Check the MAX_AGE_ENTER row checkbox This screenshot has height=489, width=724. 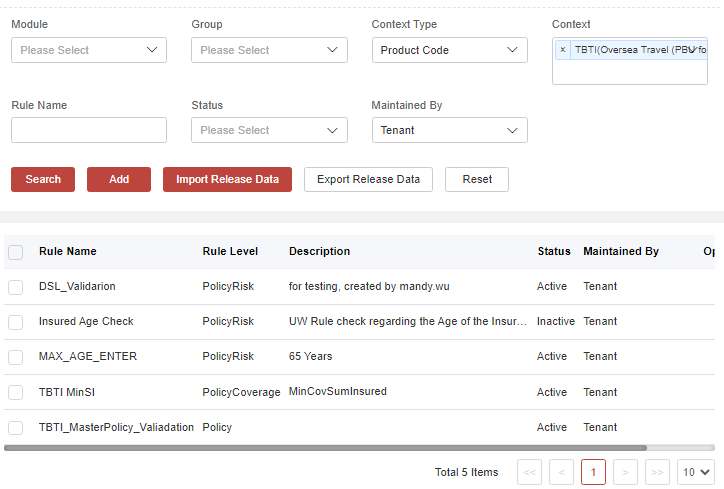16,357
